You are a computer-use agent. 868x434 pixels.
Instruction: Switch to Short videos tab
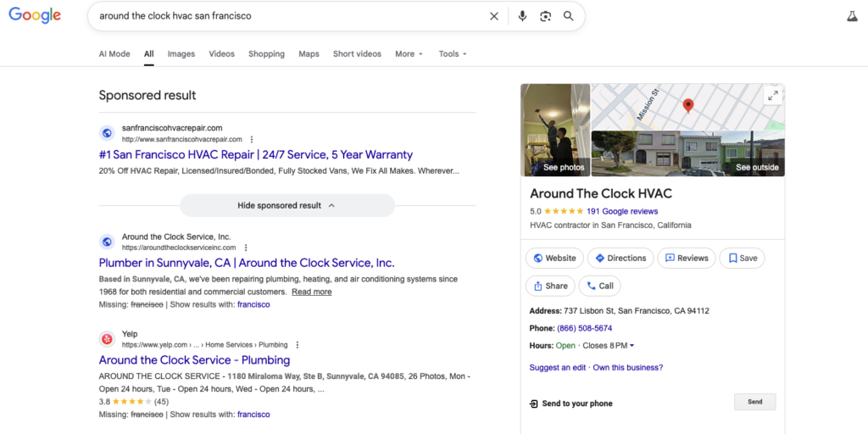coord(357,53)
